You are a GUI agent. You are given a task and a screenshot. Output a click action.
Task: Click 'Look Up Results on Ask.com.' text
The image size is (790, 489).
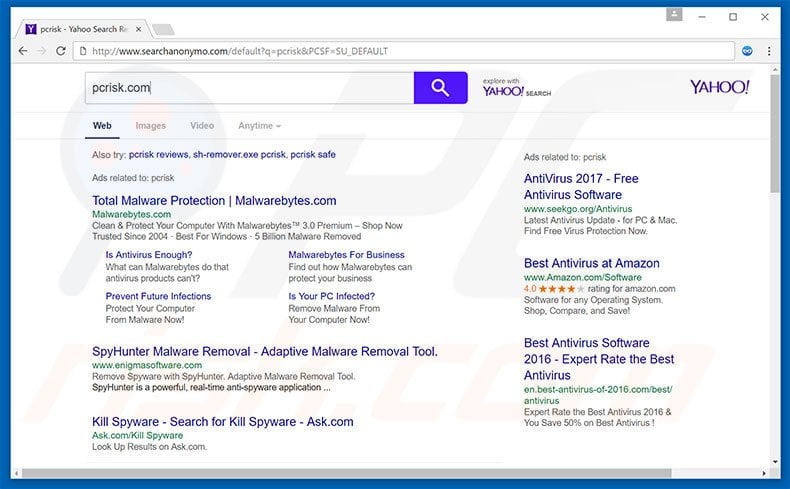click(149, 447)
